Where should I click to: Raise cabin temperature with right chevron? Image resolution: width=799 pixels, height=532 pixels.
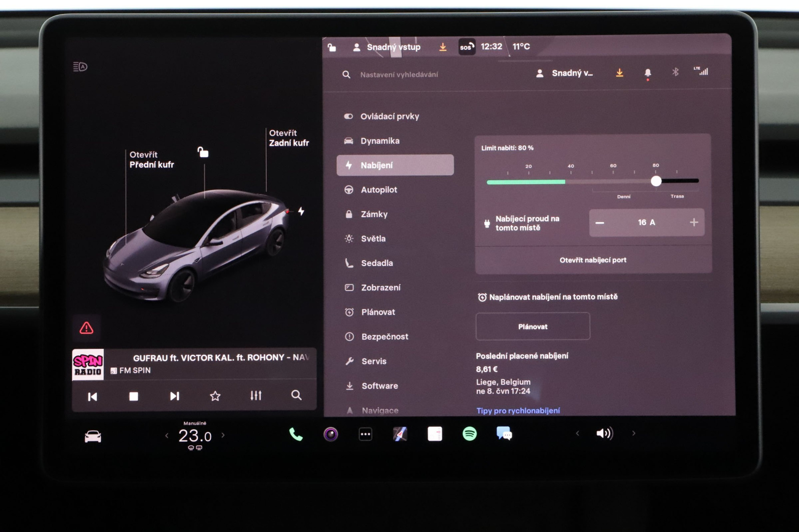click(x=223, y=435)
